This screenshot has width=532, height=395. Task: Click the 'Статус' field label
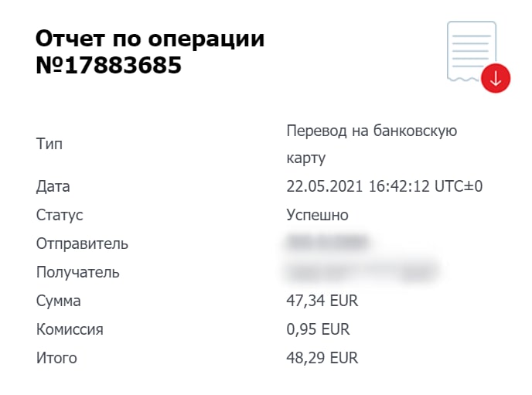(x=60, y=215)
